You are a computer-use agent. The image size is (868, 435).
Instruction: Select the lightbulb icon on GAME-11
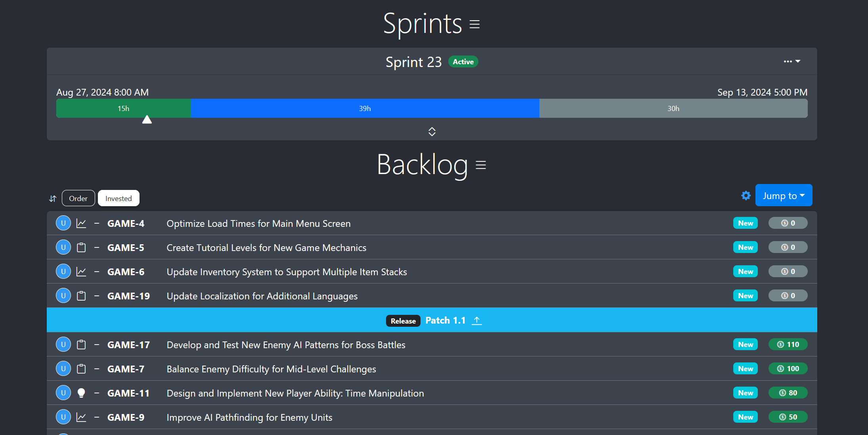click(x=81, y=393)
